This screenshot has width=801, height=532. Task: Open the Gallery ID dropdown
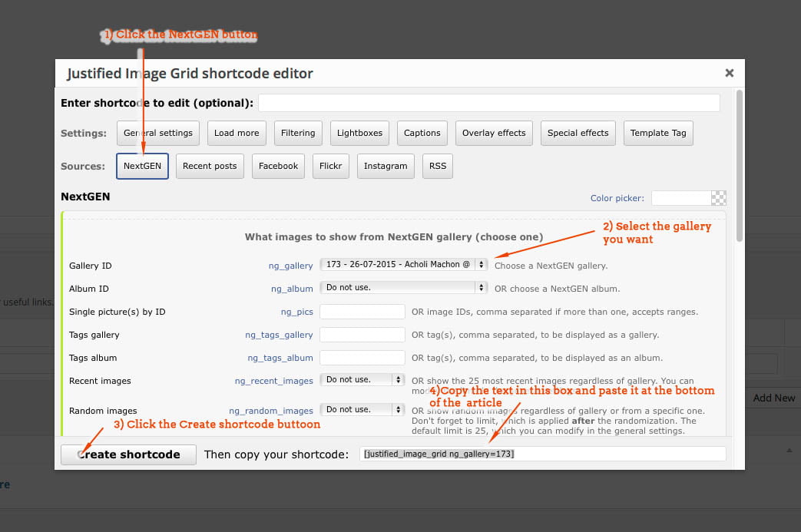[403, 265]
